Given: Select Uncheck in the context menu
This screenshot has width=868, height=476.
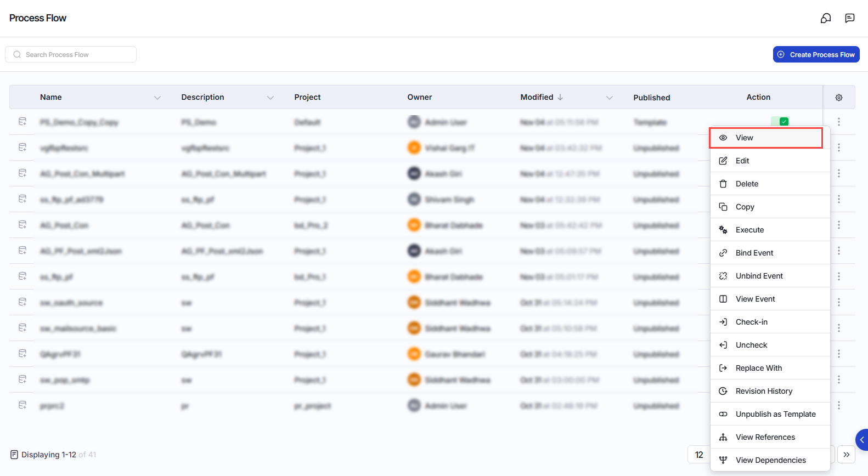Looking at the screenshot, I should 770,345.
